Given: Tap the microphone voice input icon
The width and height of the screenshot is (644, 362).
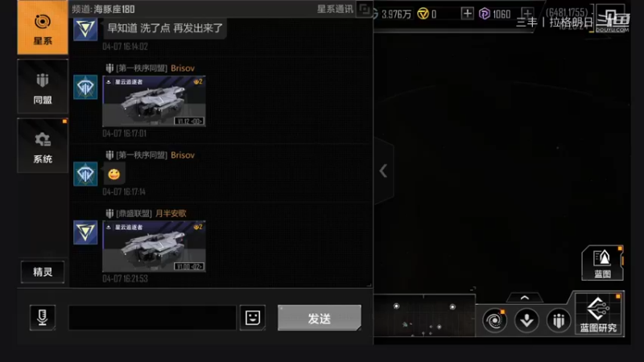Looking at the screenshot, I should (x=43, y=317).
